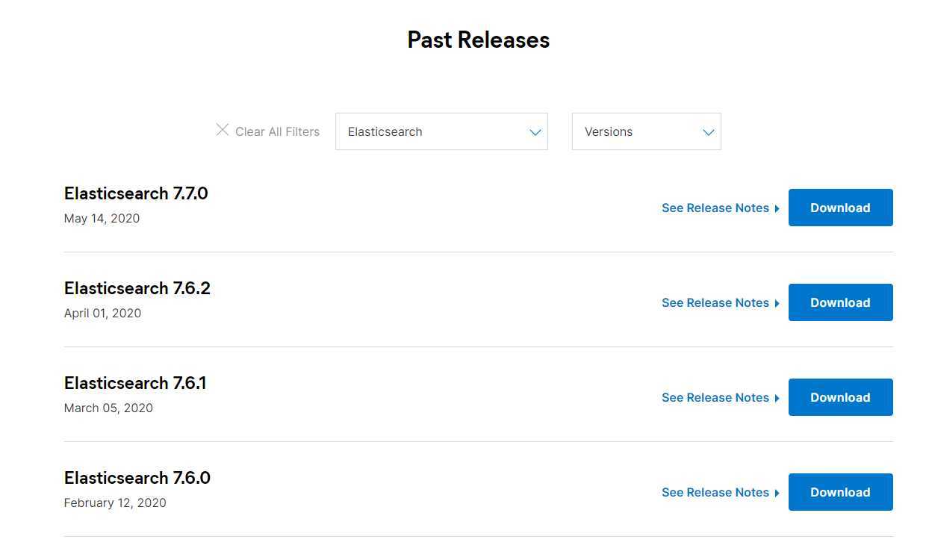See Release Notes for Elasticsearch 7.6.2
Viewport: 929px width, 560px height.
pyautogui.click(x=715, y=302)
